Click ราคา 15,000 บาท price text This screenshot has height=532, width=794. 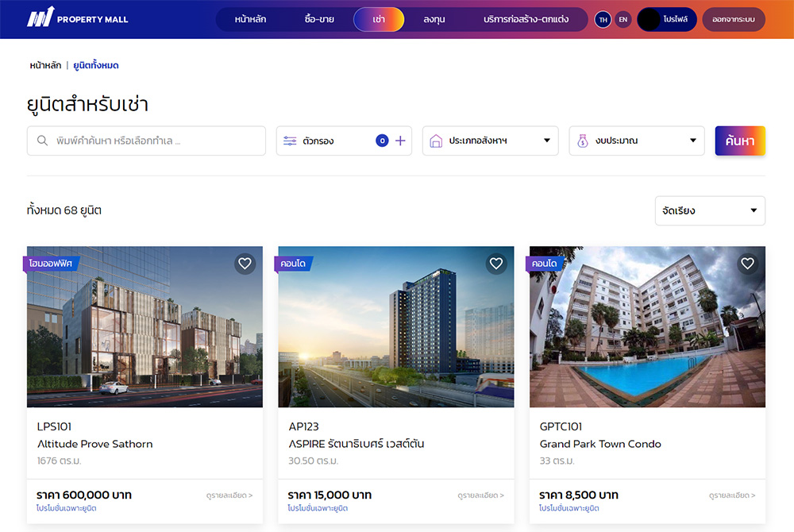click(x=330, y=495)
